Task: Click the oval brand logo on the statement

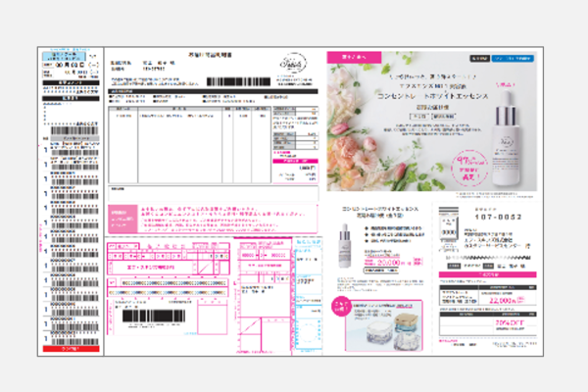Action: click(x=293, y=64)
